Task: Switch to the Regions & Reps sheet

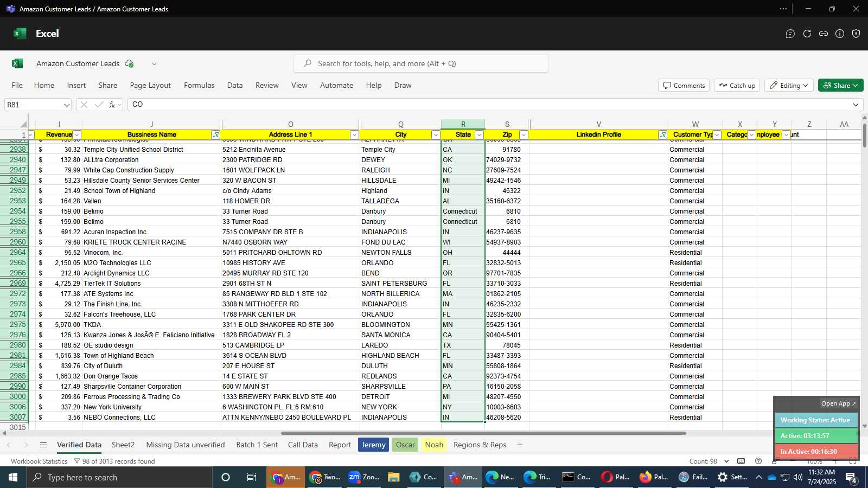Action: 480,445
